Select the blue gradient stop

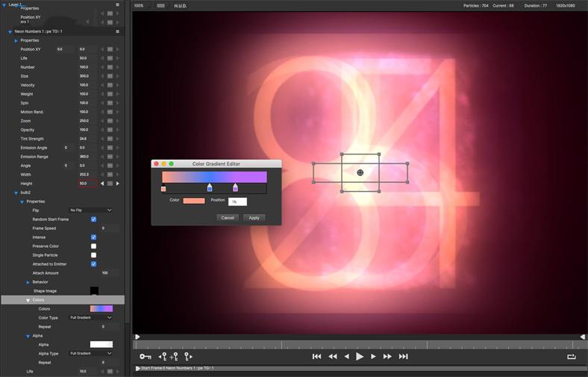(x=210, y=187)
